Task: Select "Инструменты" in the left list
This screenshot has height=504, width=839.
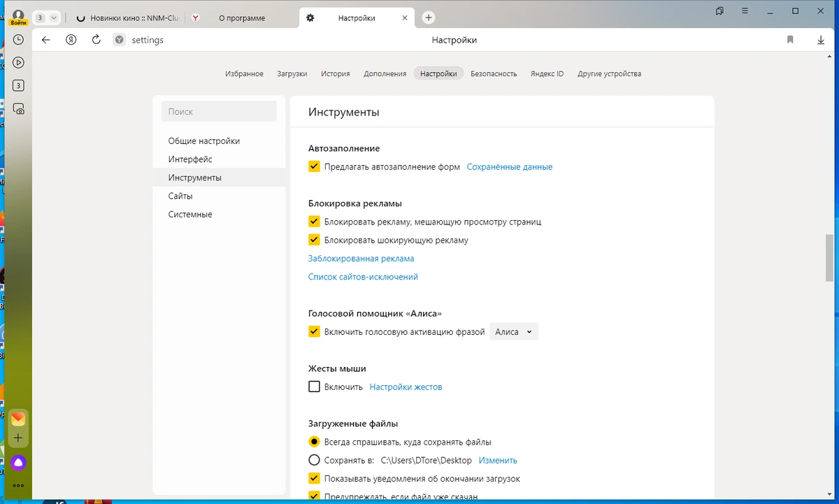Action: [219, 178]
